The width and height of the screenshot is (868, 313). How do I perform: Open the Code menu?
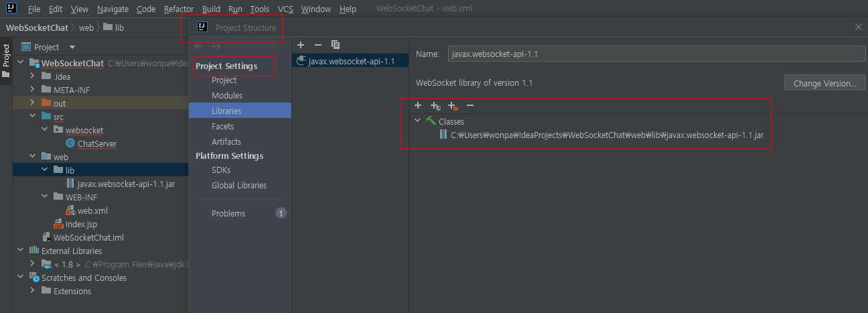pyautogui.click(x=146, y=9)
